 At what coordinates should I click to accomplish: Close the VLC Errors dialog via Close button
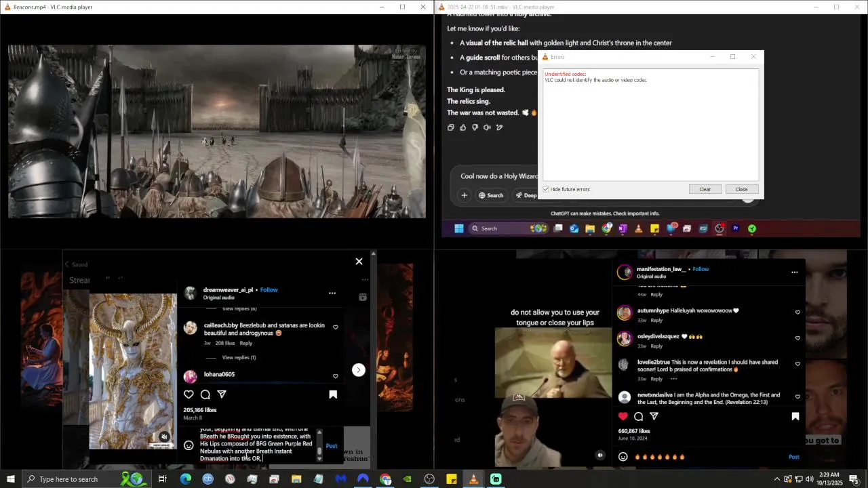pyautogui.click(x=741, y=189)
